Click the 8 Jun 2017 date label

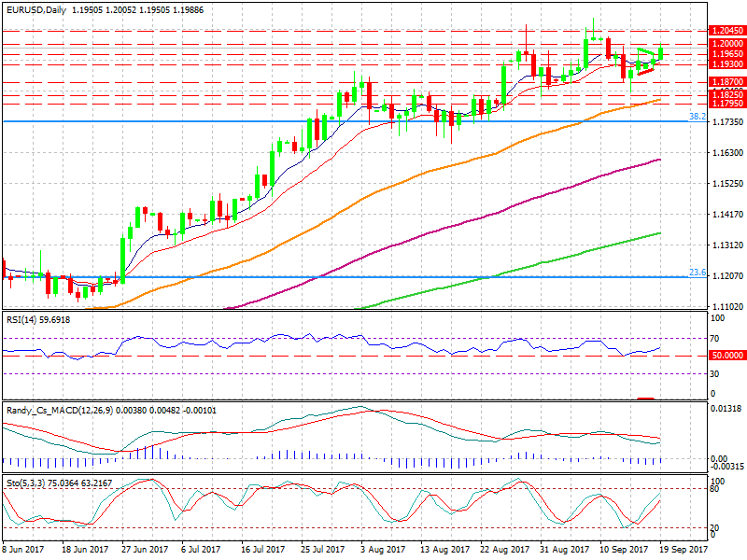pos(26,552)
